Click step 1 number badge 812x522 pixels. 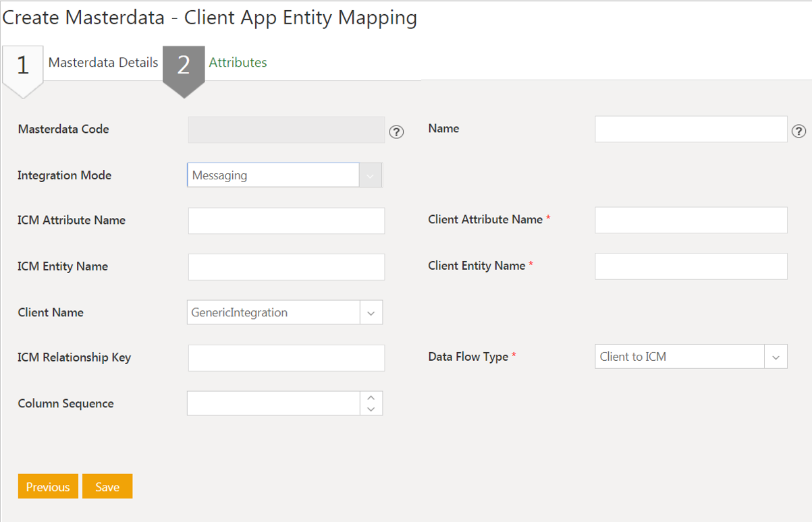pos(23,66)
